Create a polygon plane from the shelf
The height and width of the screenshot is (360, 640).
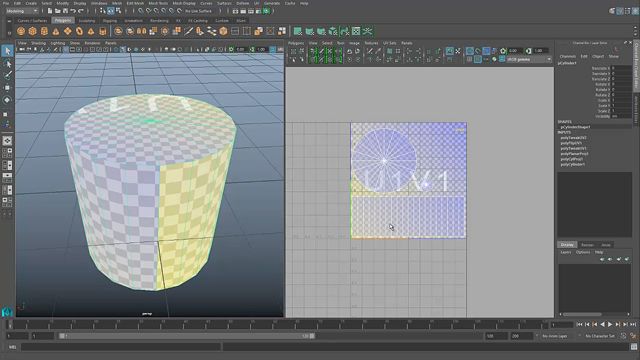tap(67, 31)
